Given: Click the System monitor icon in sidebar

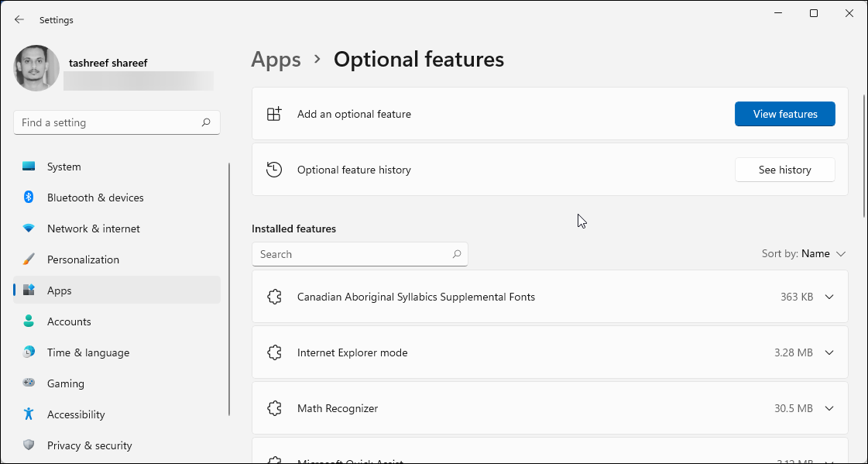Looking at the screenshot, I should [29, 167].
